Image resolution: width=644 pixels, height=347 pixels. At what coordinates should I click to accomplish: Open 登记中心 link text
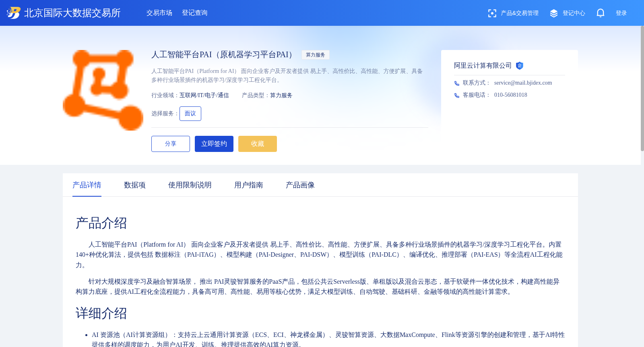[x=574, y=13]
